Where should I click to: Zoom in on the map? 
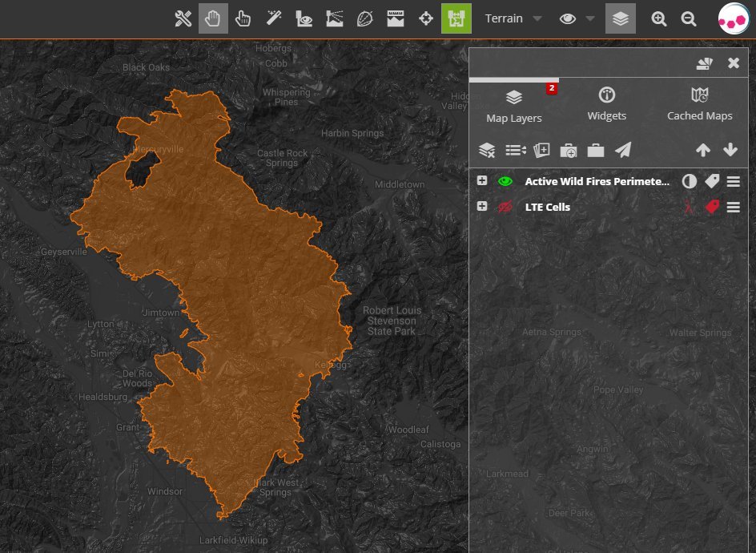(659, 18)
